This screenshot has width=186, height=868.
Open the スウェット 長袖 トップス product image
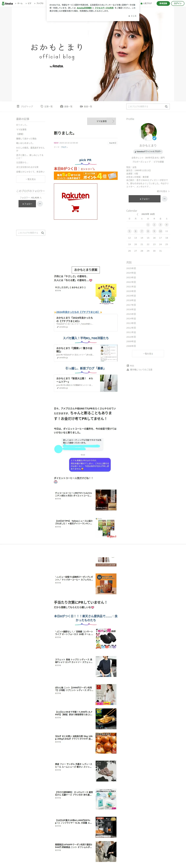coord(106,666)
